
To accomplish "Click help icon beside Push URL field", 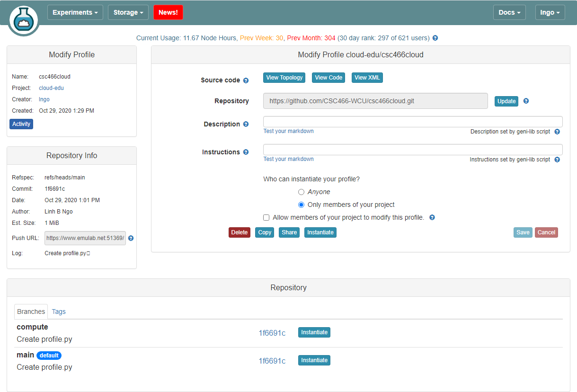I will point(131,238).
